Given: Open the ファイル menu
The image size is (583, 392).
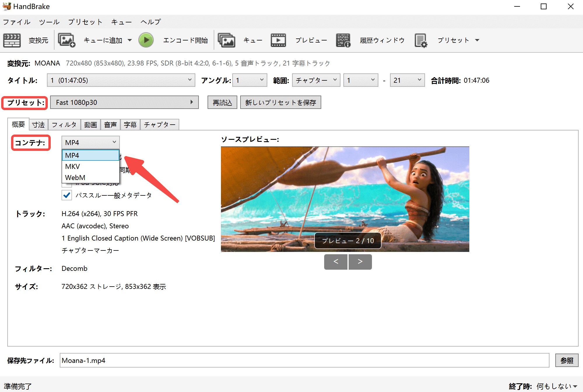Looking at the screenshot, I should (x=17, y=22).
